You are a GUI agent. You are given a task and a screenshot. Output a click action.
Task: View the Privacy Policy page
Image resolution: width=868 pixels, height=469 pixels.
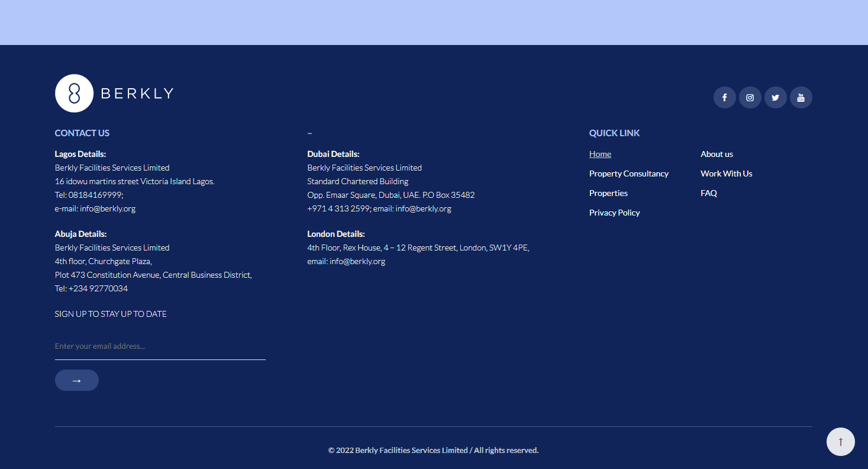click(x=614, y=213)
